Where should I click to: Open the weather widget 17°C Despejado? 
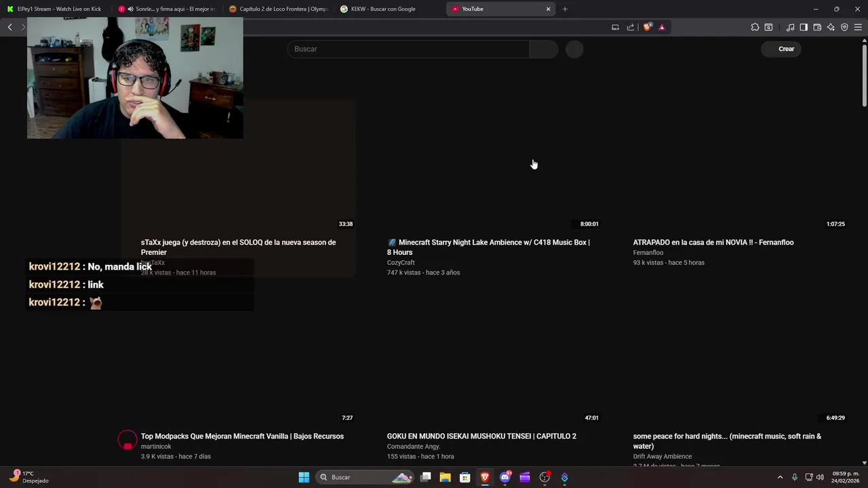tap(31, 477)
